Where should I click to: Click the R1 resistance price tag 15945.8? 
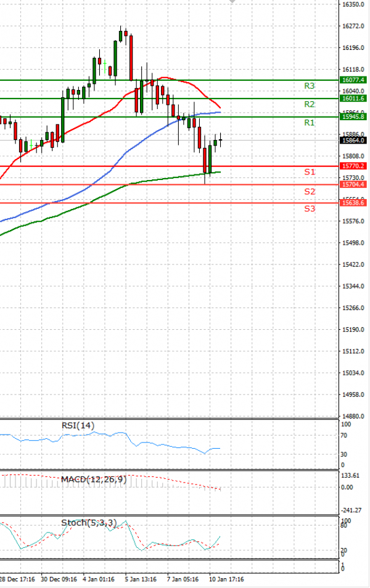point(352,116)
